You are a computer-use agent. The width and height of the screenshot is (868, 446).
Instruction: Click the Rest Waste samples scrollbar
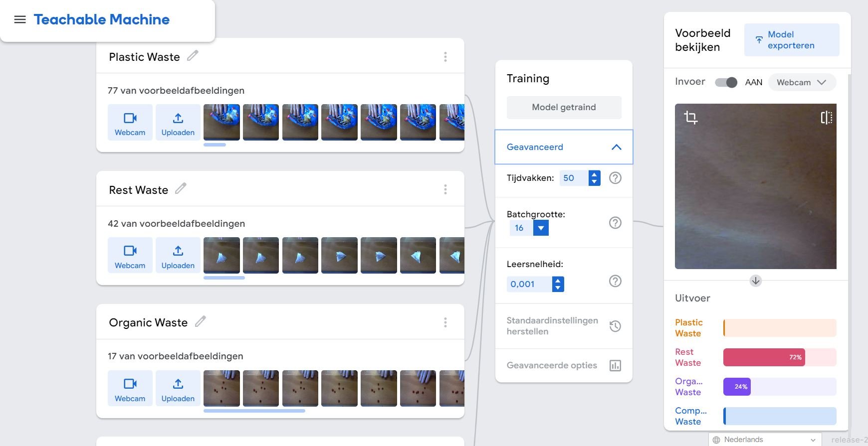pyautogui.click(x=224, y=278)
